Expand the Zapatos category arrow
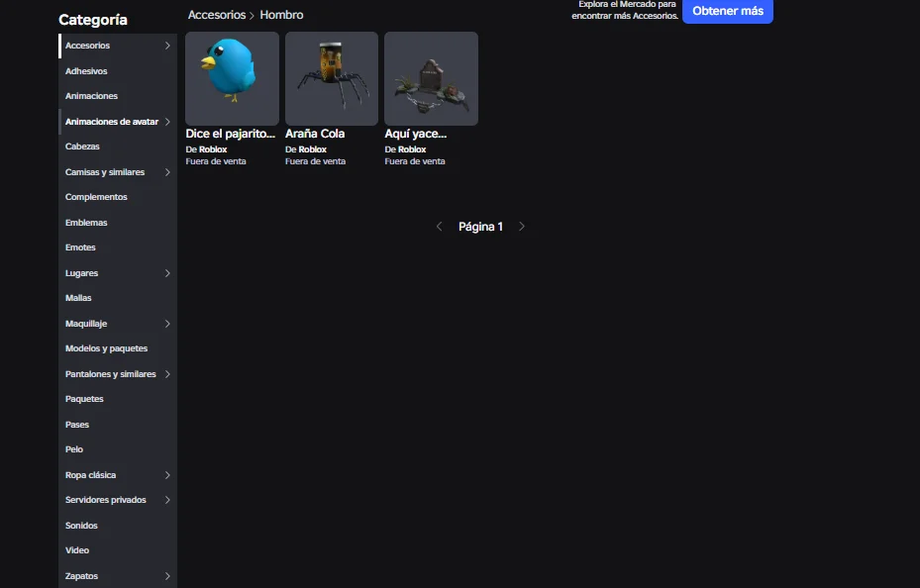 [167, 576]
